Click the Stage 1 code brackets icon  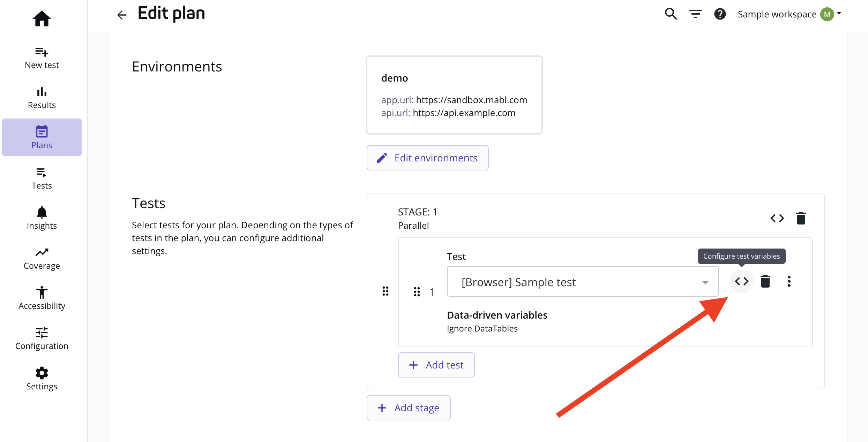(777, 218)
